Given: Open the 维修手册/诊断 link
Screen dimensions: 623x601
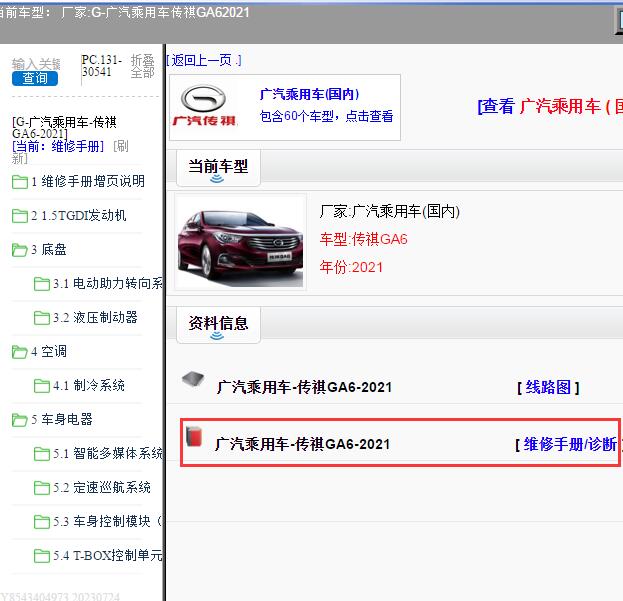Looking at the screenshot, I should pyautogui.click(x=569, y=444).
